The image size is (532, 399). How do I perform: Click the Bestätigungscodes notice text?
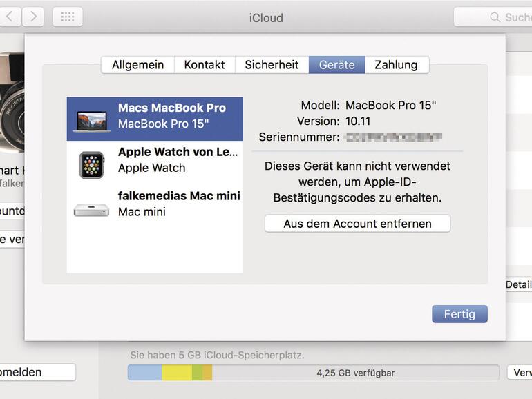pyautogui.click(x=358, y=182)
